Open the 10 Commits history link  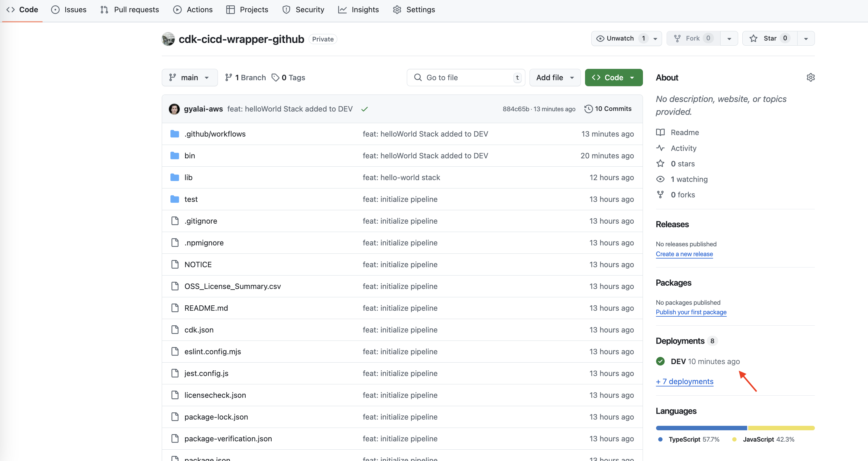click(608, 109)
